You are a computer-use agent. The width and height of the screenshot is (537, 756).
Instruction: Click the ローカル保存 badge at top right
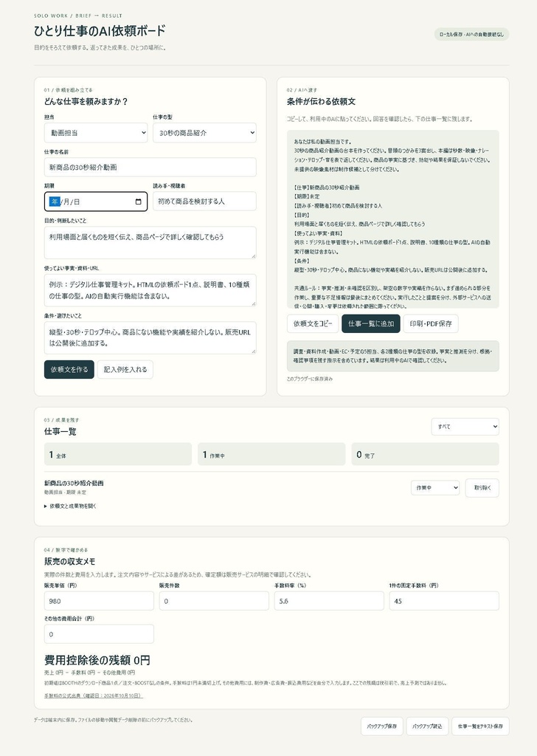[471, 35]
